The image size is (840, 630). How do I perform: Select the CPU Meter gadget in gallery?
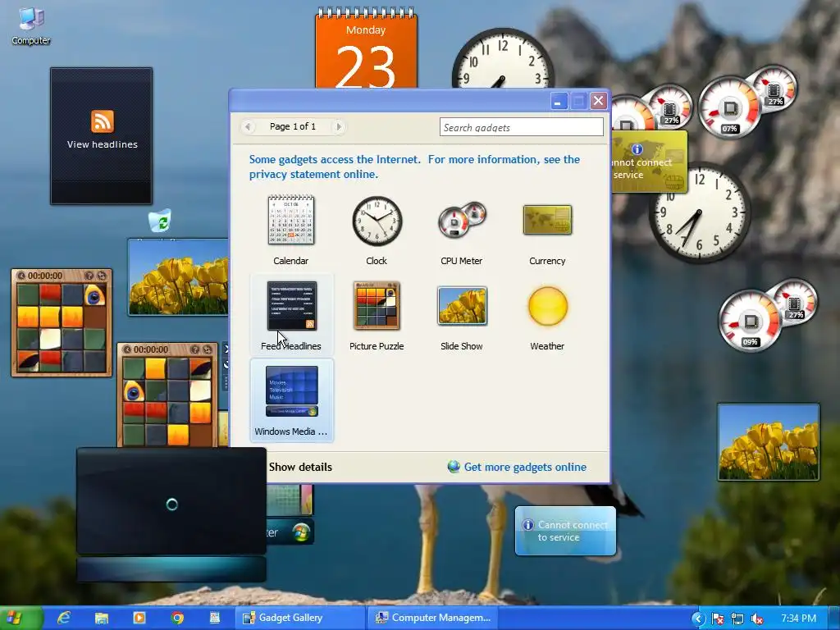point(461,231)
